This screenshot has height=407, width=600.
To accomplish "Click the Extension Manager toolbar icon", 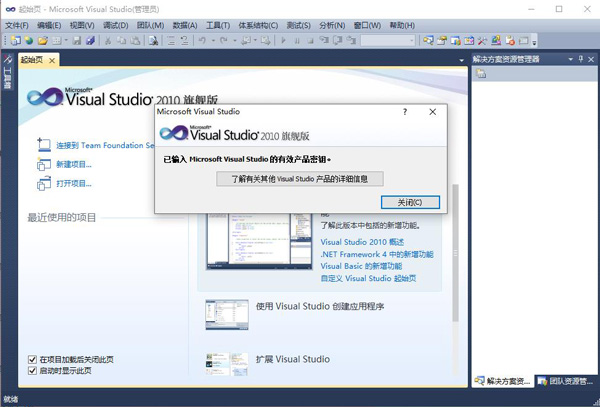I will pyautogui.click(x=496, y=40).
